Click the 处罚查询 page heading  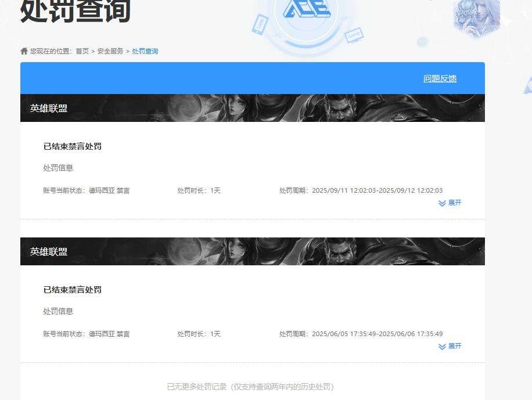click(76, 11)
